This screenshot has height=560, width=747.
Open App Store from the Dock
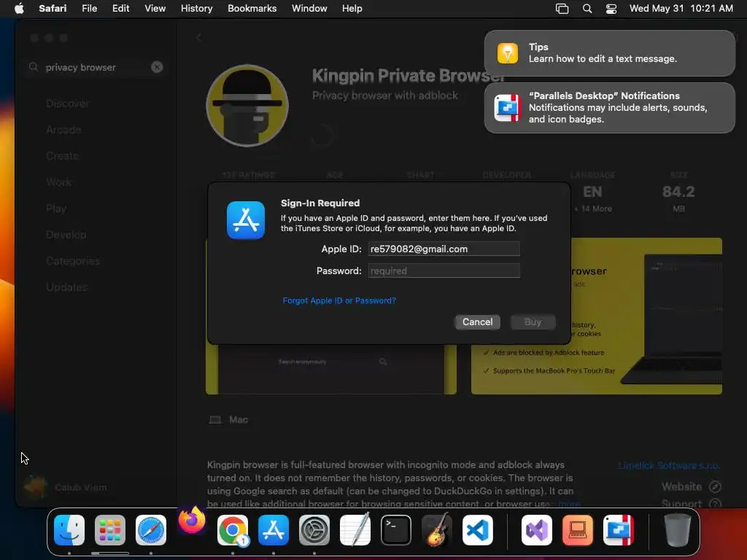[x=274, y=530]
